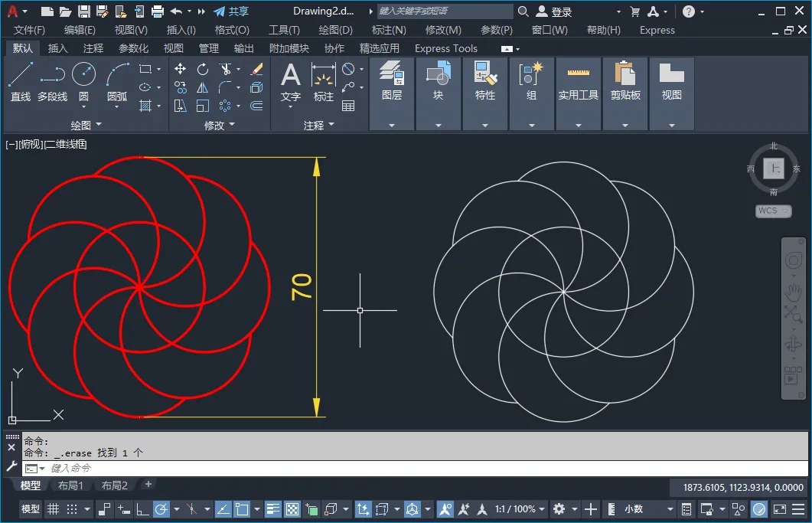Select the Trim scissors tool icon
The width and height of the screenshot is (812, 523).
click(x=225, y=69)
